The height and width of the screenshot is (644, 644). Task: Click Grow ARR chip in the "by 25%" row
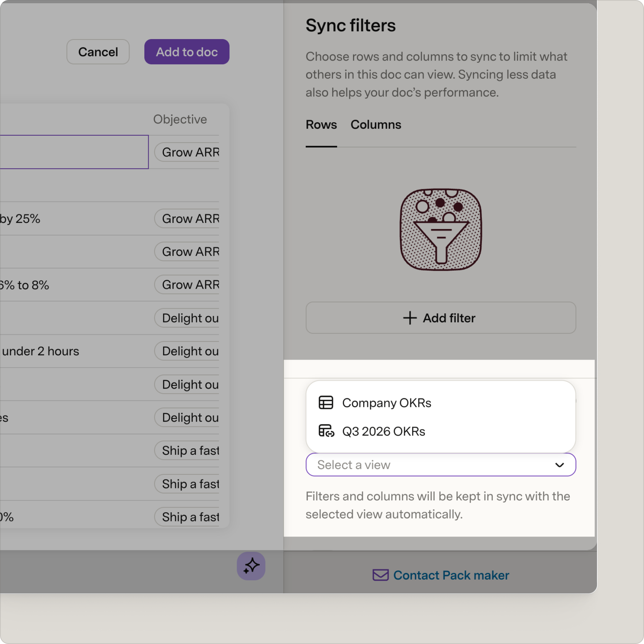(x=187, y=219)
